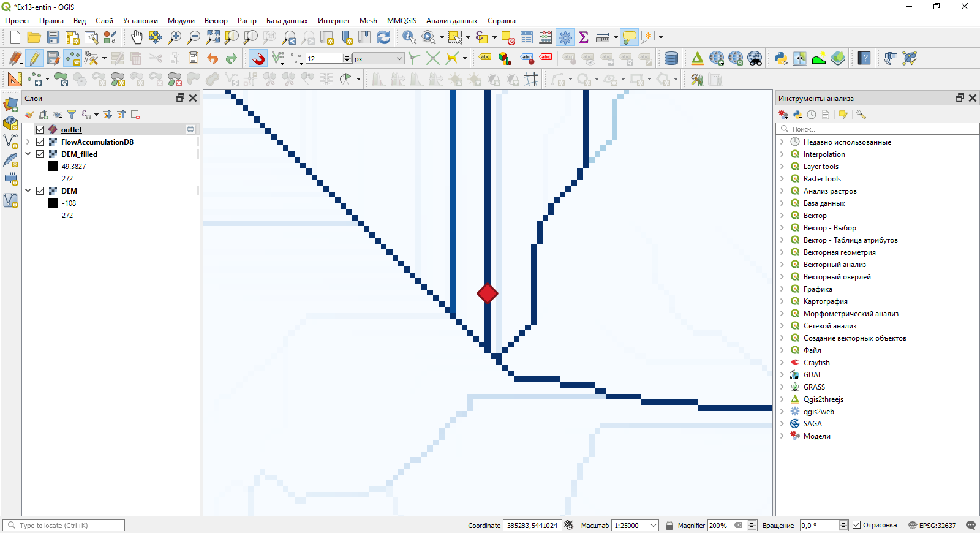Click the black -108 legend swatch
Image resolution: width=980 pixels, height=533 pixels.
pos(53,203)
